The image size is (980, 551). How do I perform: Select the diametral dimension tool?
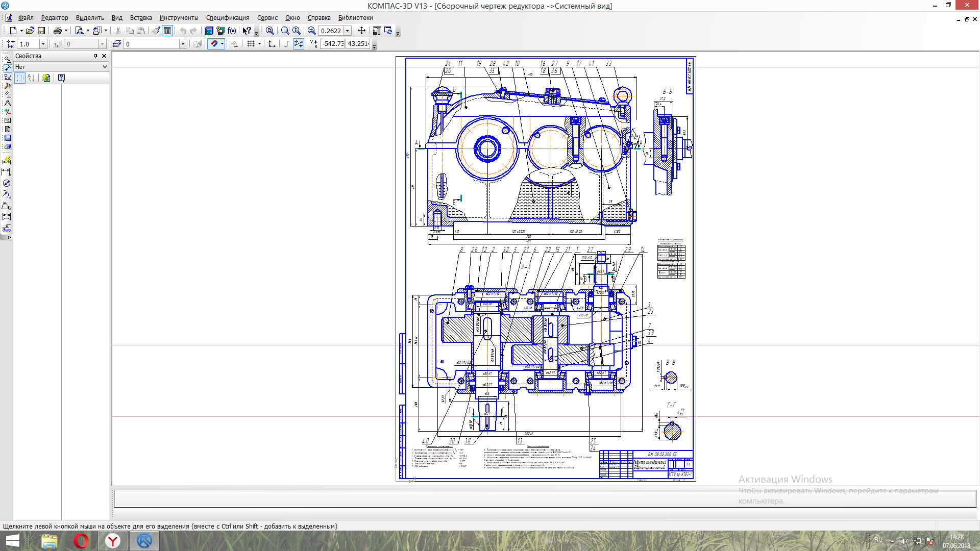(x=7, y=183)
